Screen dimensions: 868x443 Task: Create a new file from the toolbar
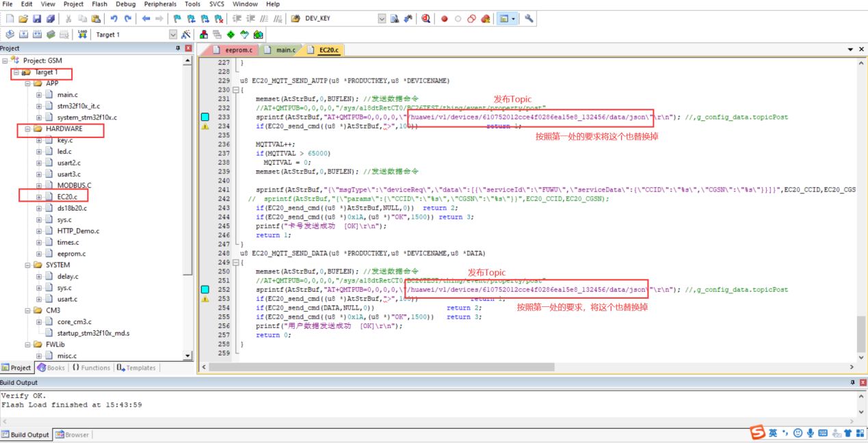click(x=10, y=18)
